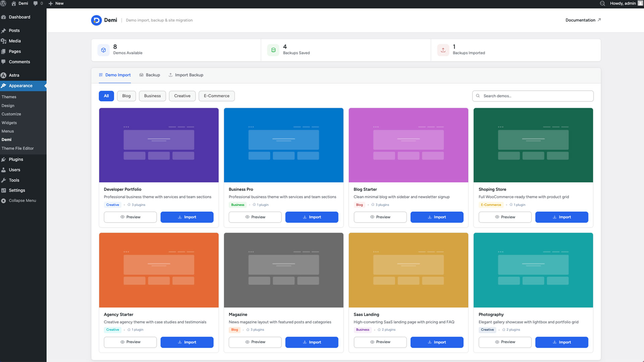This screenshot has height=362, width=644.
Task: Click the Blog Starter pink thumbnail
Action: (408, 145)
